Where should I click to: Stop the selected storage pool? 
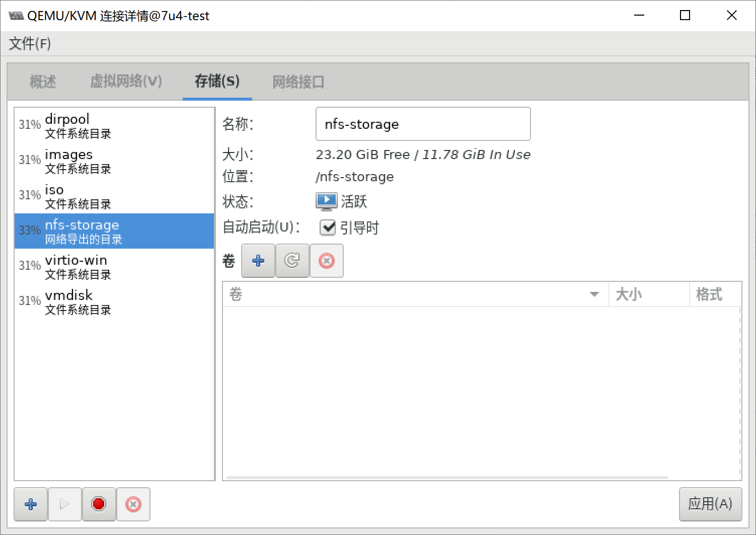[99, 504]
